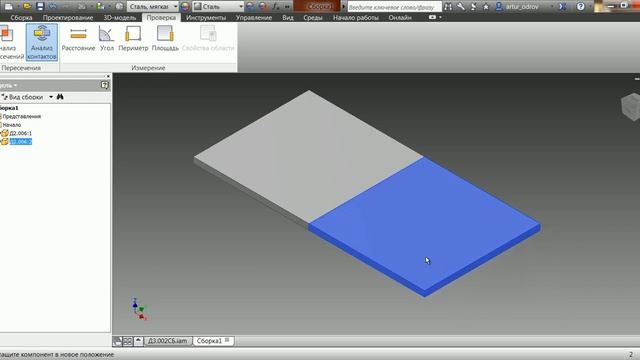Close the browser panel with X
Image resolution: width=640 pixels, height=360 pixels.
click(108, 76)
